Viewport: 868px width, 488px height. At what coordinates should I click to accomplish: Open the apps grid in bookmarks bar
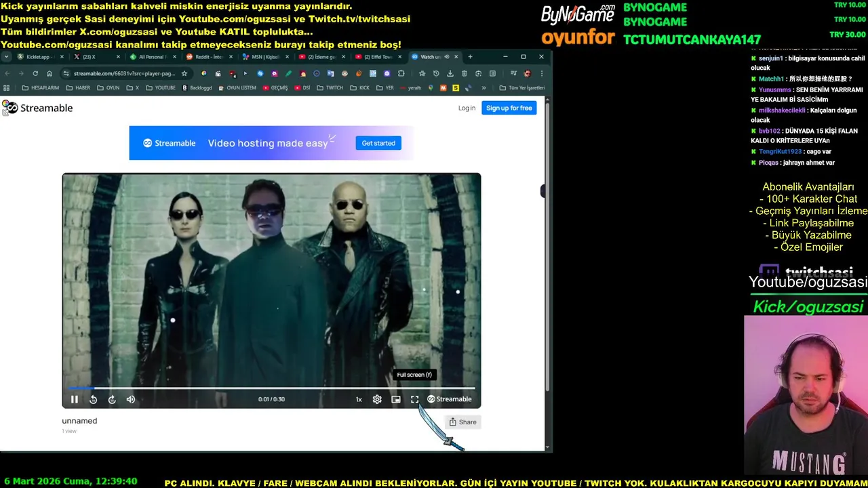pos(7,87)
